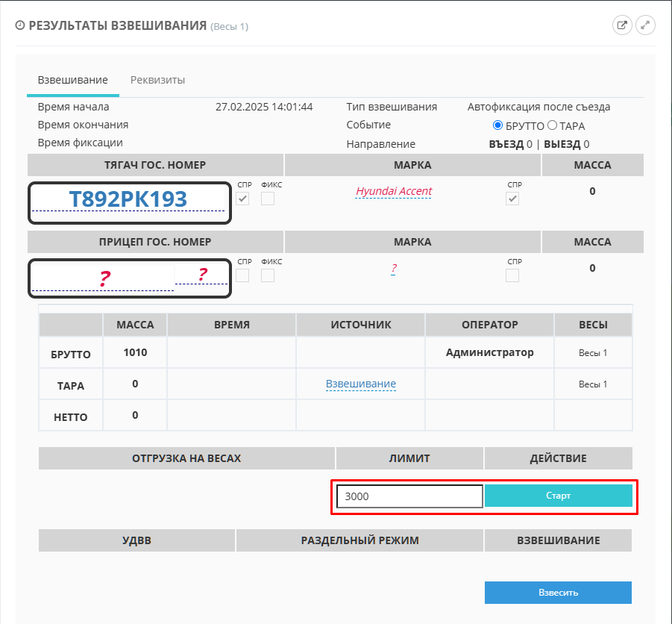Open the Взвешивание source link in the ТАРА row
This screenshot has width=672, height=624.
360,384
